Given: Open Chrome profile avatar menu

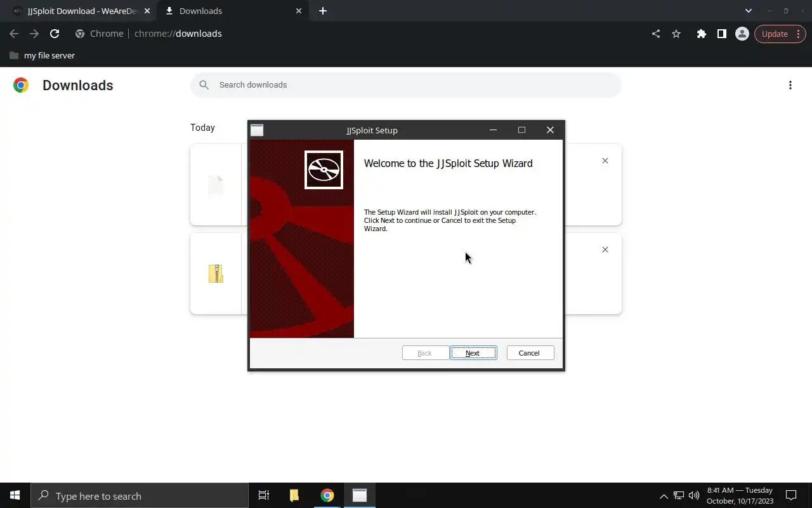Looking at the screenshot, I should [742, 34].
